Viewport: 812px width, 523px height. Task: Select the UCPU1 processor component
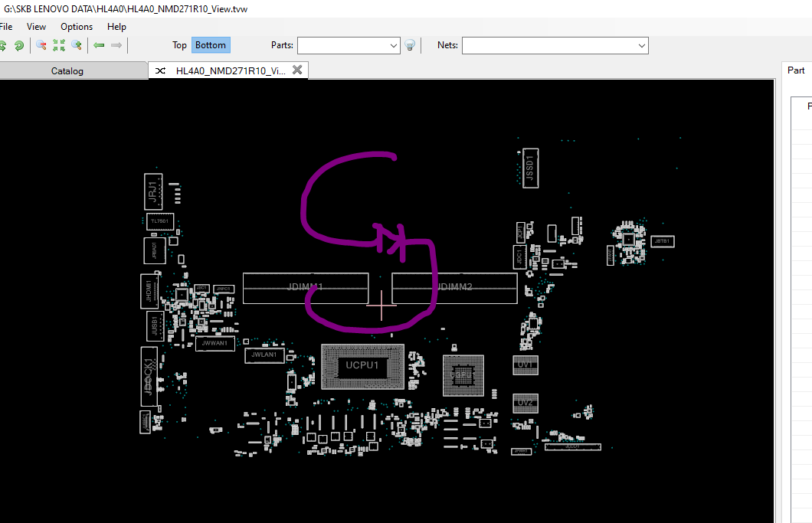(362, 365)
